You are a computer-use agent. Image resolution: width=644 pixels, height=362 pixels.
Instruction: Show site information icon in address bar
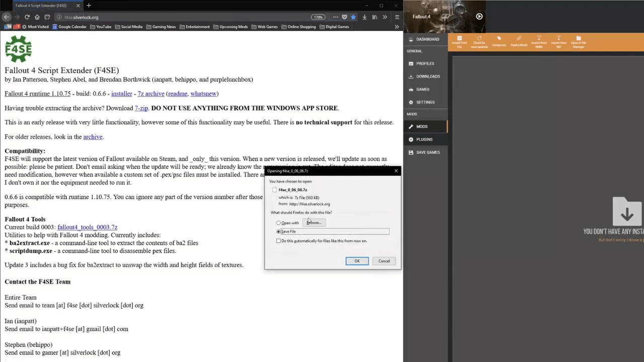click(59, 17)
